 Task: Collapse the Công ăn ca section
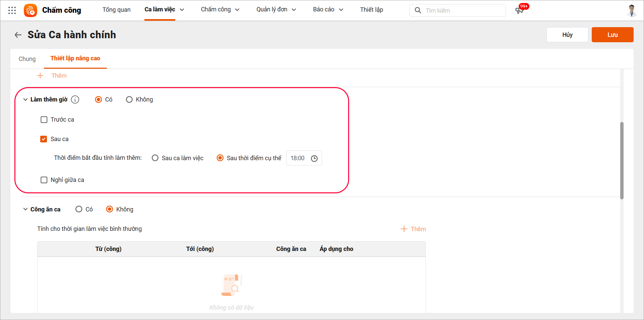[25, 209]
